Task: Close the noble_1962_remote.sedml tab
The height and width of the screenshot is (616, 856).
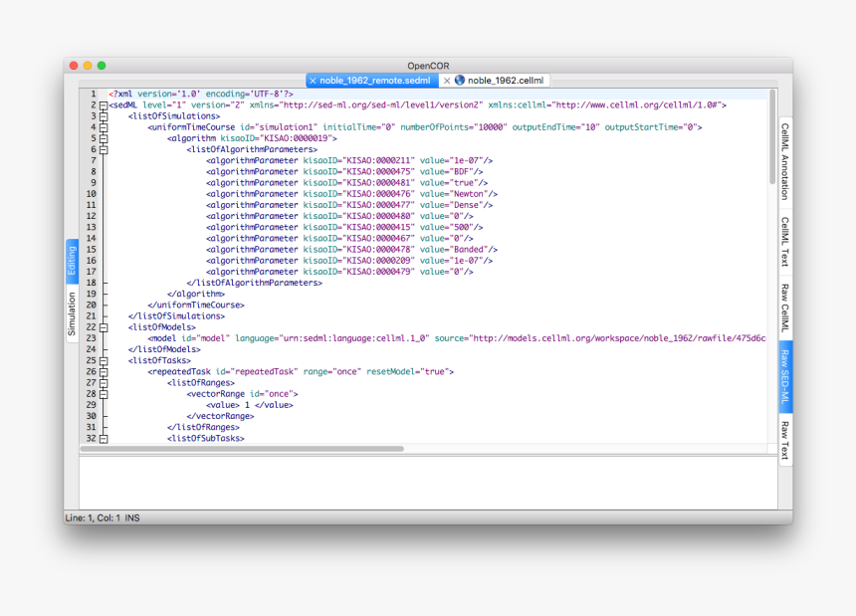Action: (x=313, y=81)
